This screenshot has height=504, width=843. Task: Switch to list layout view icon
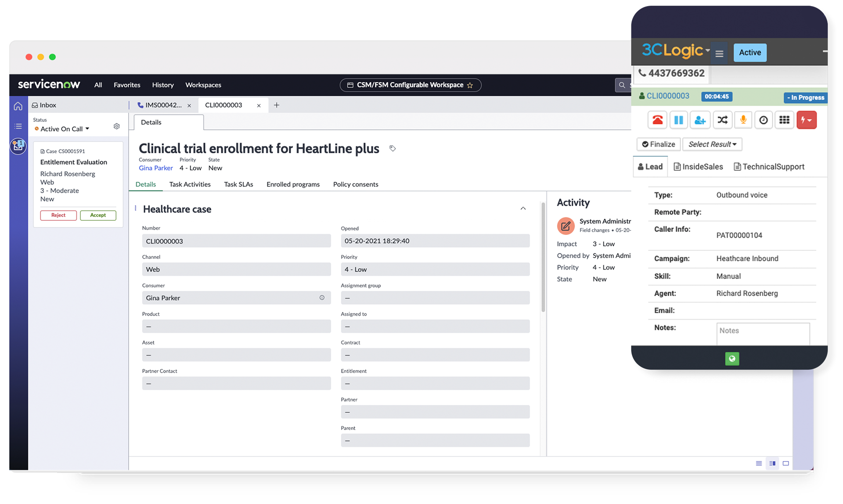pyautogui.click(x=759, y=463)
